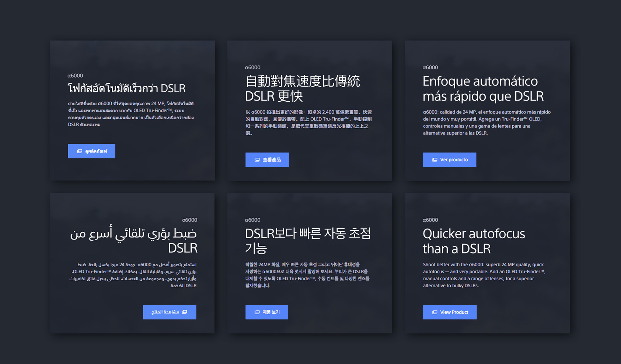621x364 pixels.
Task: Click the Chinese heading 自動對焦速度比傳統 DSLR 更快
Action: point(302,88)
